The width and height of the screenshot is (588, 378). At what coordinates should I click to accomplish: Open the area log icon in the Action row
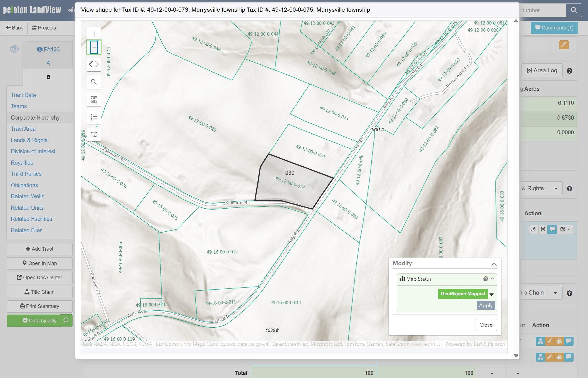[x=543, y=229]
